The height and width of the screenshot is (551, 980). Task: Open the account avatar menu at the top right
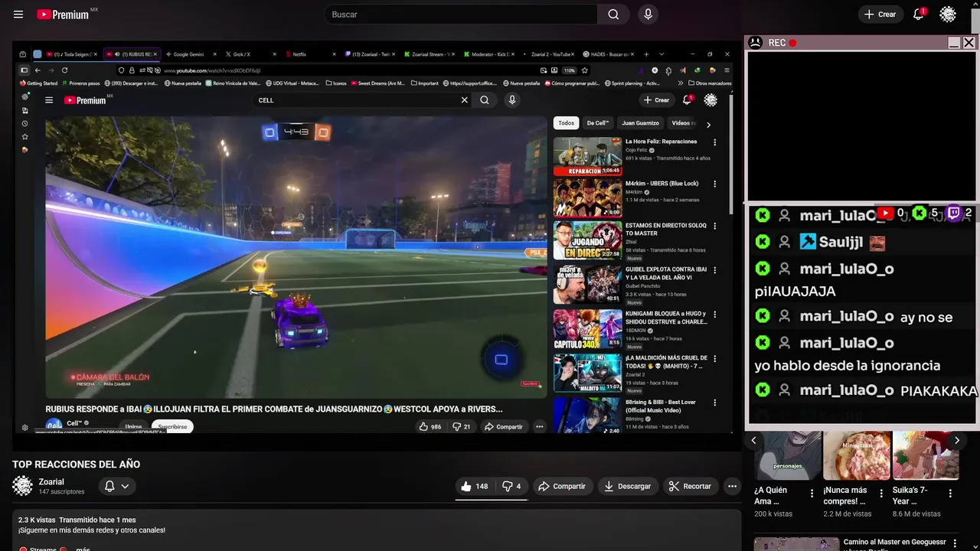point(948,15)
